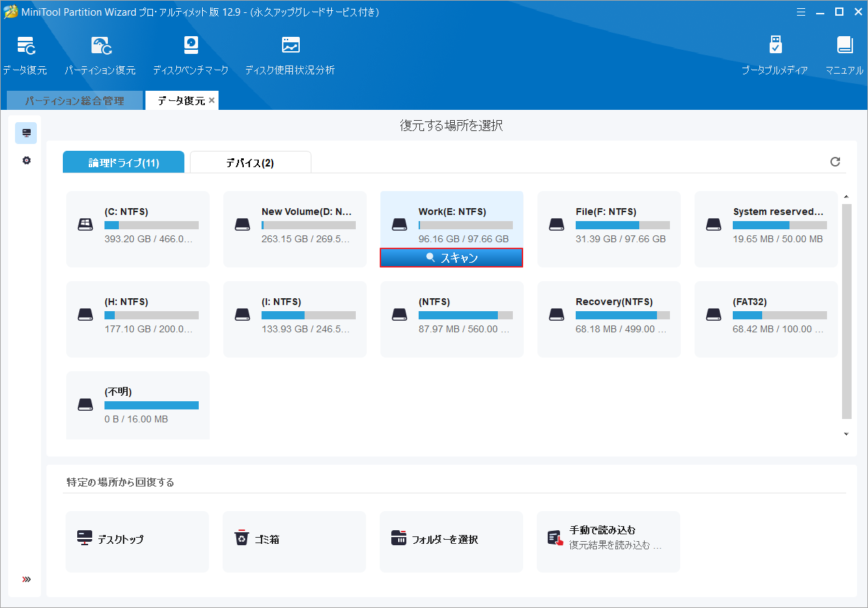The height and width of the screenshot is (608, 868).
Task: Click Recovery partition usage bar
Action: coord(623,315)
